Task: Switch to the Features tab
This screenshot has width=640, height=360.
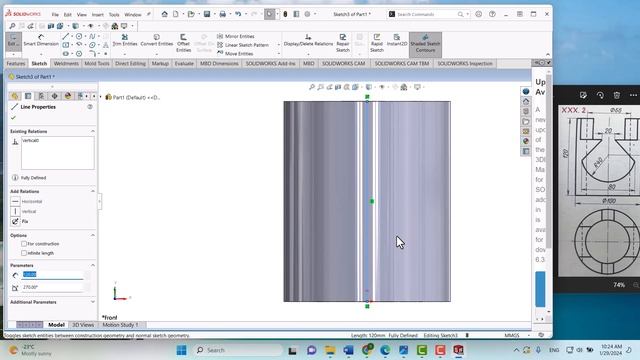Action: (x=16, y=64)
